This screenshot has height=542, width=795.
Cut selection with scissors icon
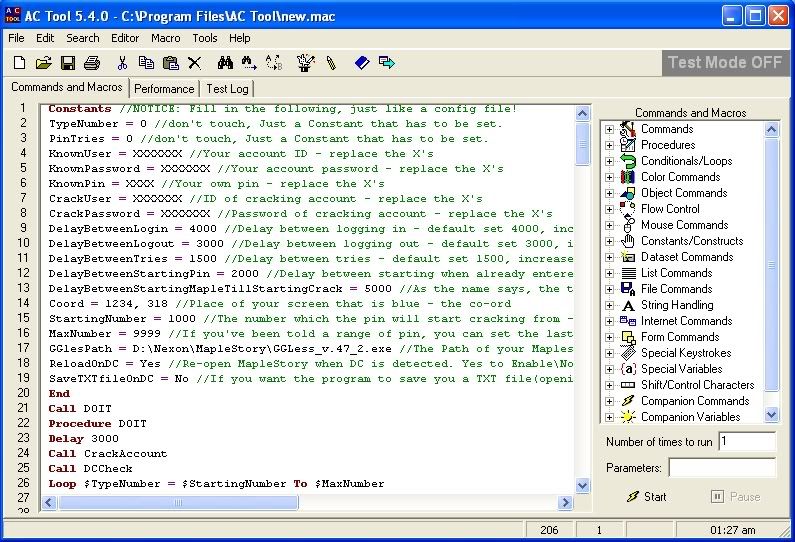point(122,63)
